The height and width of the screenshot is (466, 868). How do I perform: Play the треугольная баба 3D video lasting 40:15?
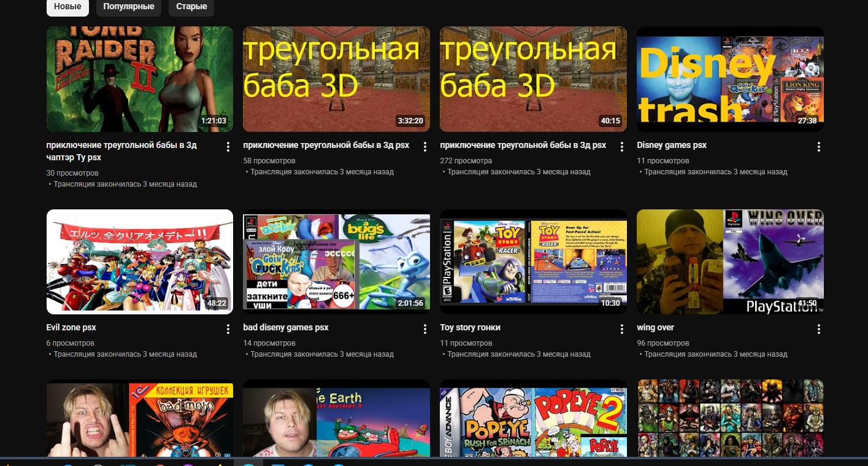(x=533, y=79)
